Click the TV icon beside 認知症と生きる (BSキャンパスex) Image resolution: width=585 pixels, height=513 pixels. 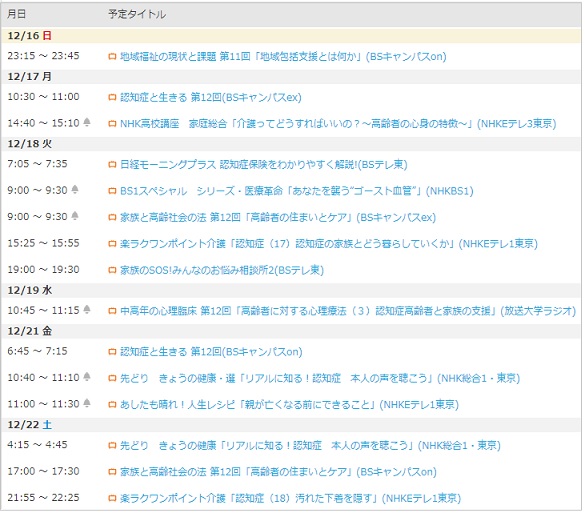[x=112, y=98]
